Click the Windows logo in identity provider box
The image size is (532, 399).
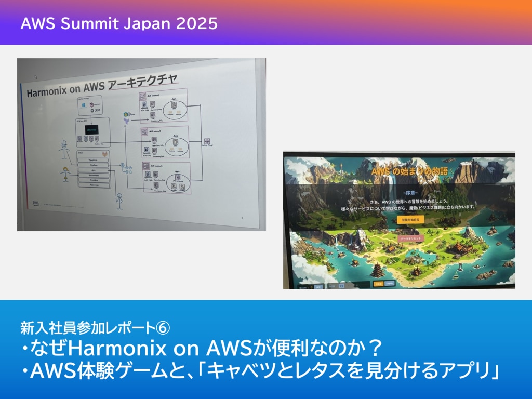(x=83, y=105)
